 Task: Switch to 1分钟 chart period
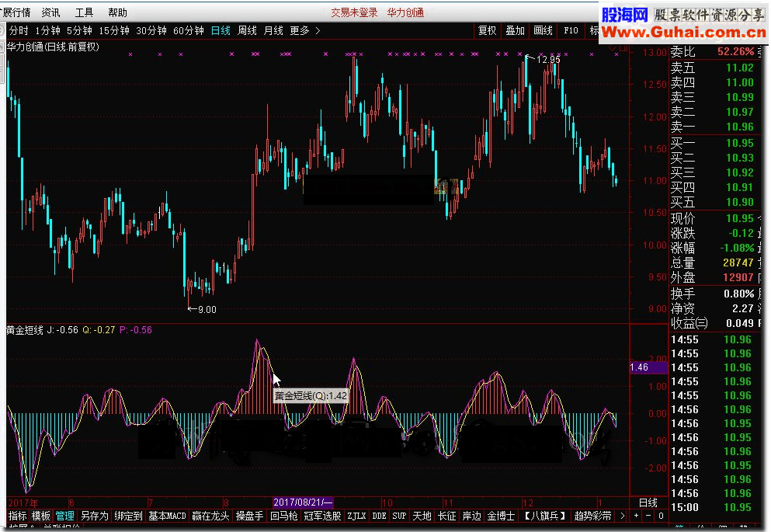[47, 30]
